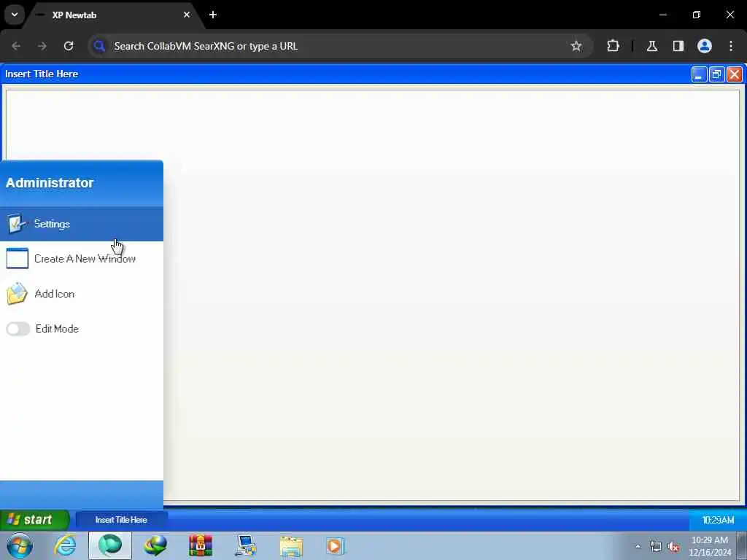Screen dimensions: 747x560
Task: Minimize the Chrome browser window
Action: (662, 15)
